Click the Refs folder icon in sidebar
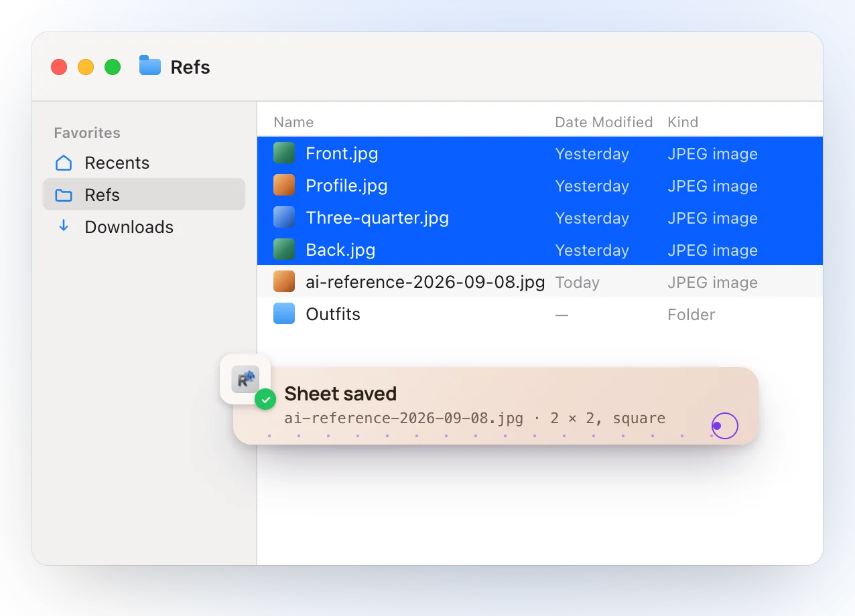This screenshot has width=855, height=616. pos(64,195)
